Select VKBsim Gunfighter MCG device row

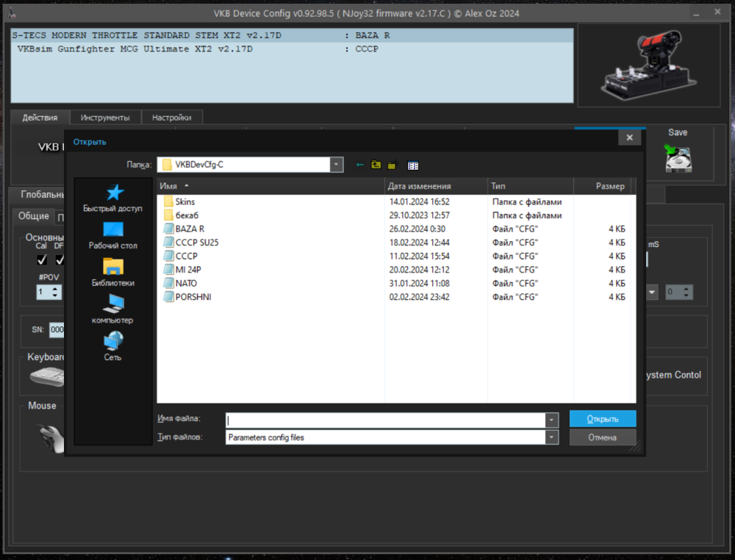(292, 49)
